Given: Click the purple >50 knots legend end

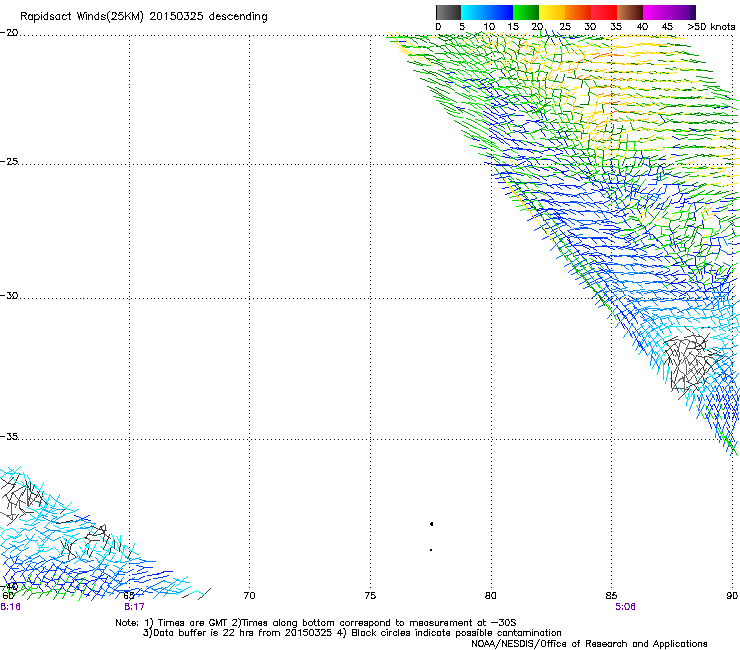Looking at the screenshot, I should coord(693,12).
